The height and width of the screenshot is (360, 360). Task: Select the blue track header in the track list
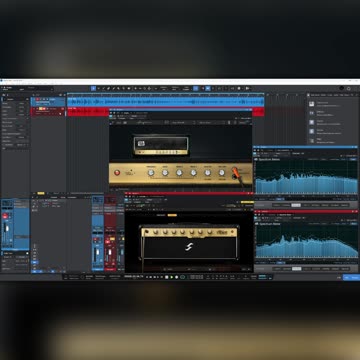pos(49,101)
